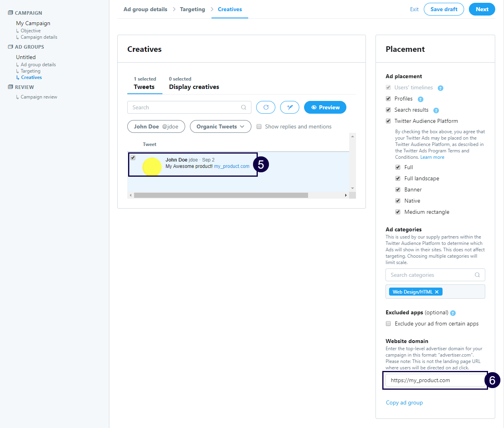Click the magnifier icon in Search categories
The width and height of the screenshot is (504, 428).
point(477,275)
